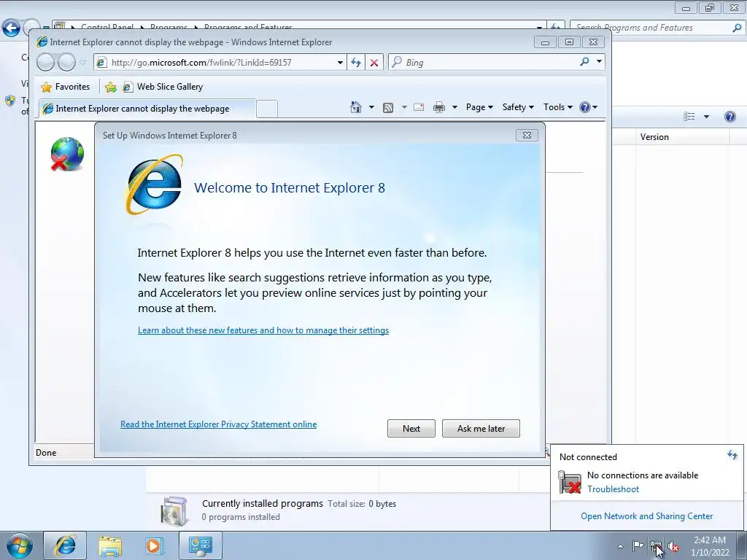This screenshot has height=560, width=747.
Task: Open the Page menu
Action: pyautogui.click(x=479, y=107)
